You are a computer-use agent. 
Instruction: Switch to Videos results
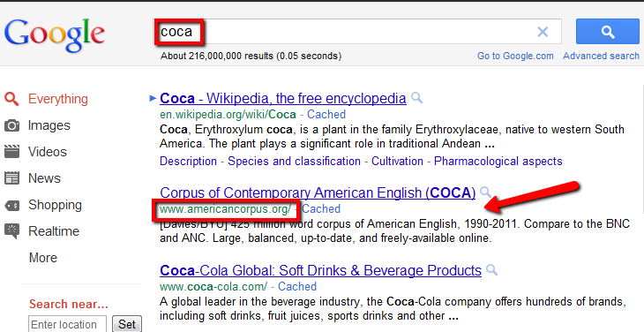point(48,152)
